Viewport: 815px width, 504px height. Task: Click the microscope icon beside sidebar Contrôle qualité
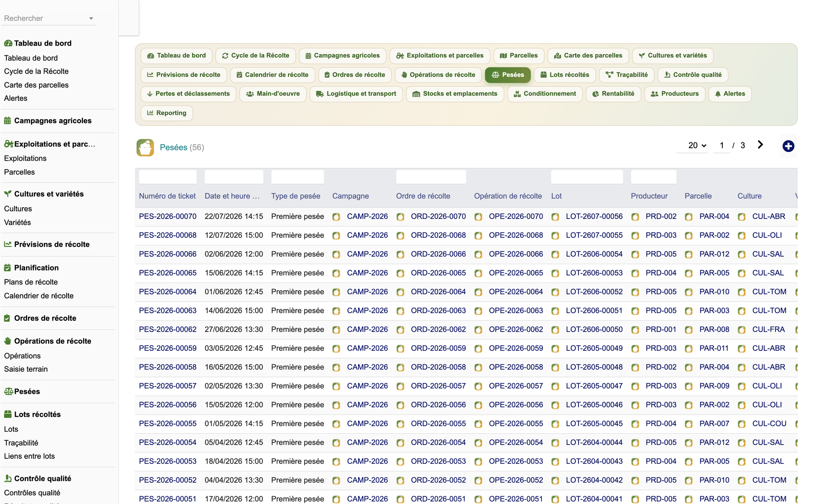pyautogui.click(x=8, y=478)
